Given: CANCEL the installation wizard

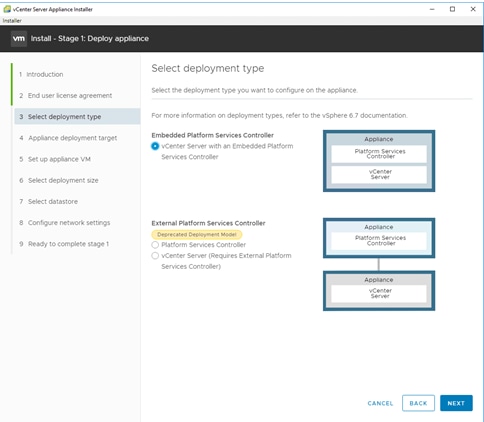Looking at the screenshot, I should click(x=380, y=403).
